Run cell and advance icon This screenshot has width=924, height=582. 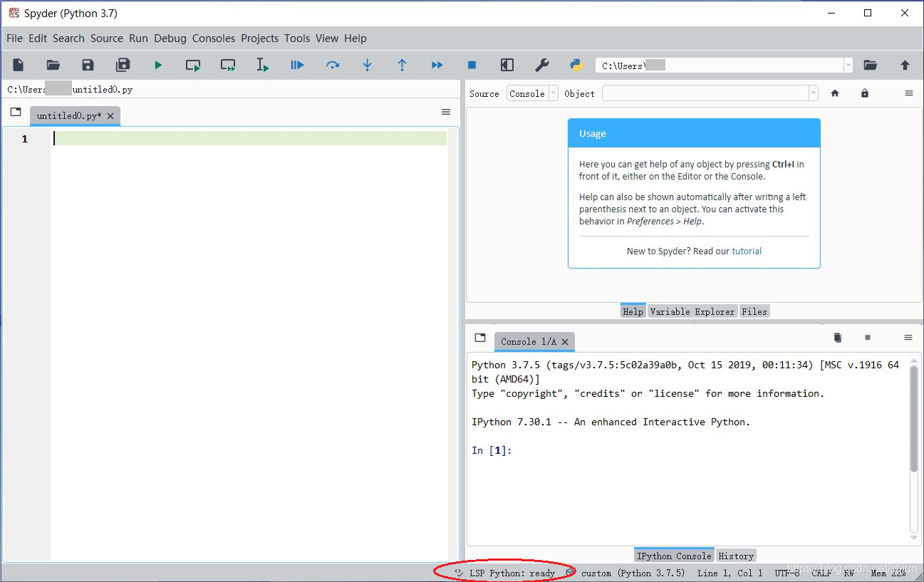(228, 65)
